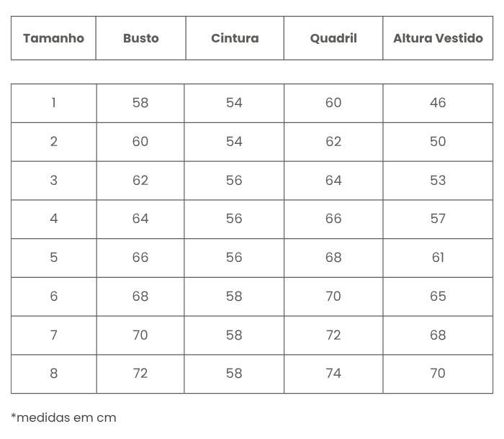Screen dimensions: 504x439
Task: Click the Cintura column header
Action: tap(235, 38)
